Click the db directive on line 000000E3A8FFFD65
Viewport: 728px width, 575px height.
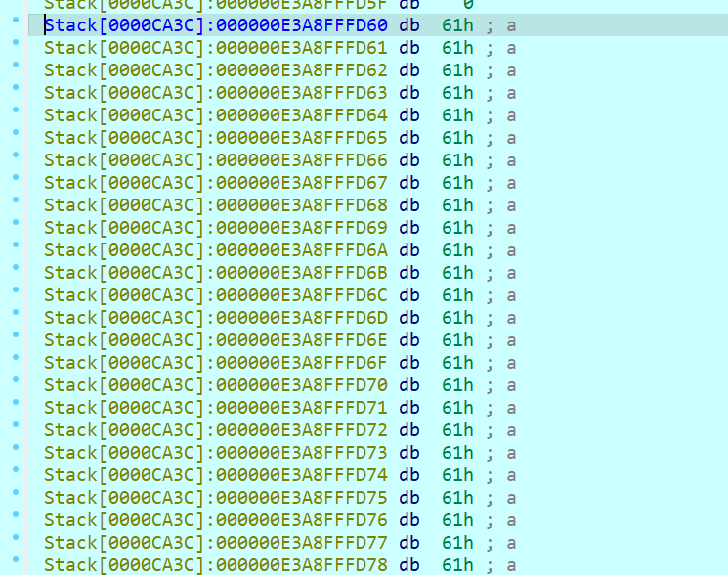(x=408, y=138)
